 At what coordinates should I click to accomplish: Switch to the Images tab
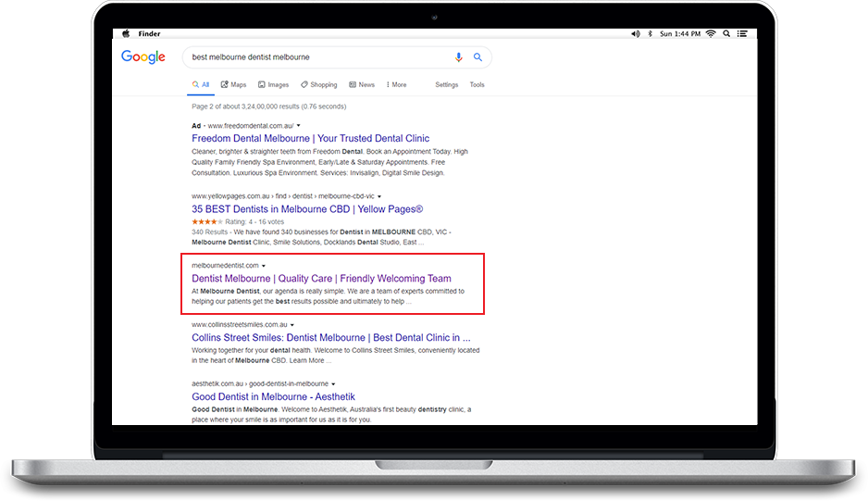[x=273, y=84]
